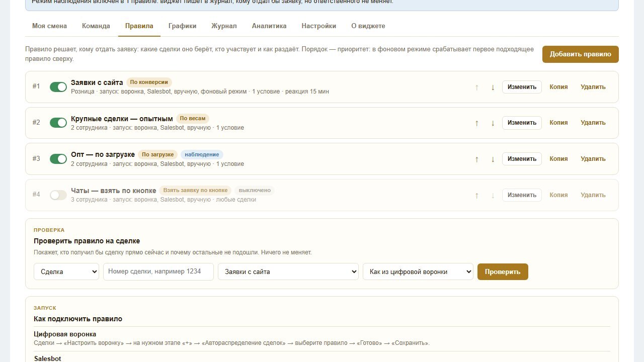The width and height of the screenshot is (644, 362).
Task: Go to the «Графики» tab
Action: [x=183, y=26]
